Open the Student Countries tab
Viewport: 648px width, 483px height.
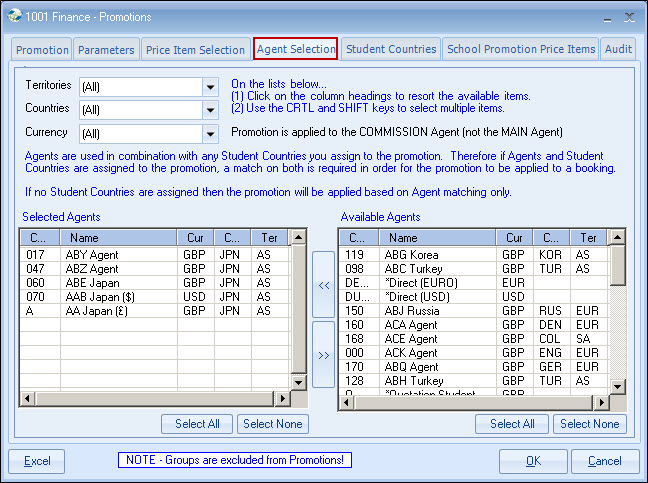(x=391, y=49)
